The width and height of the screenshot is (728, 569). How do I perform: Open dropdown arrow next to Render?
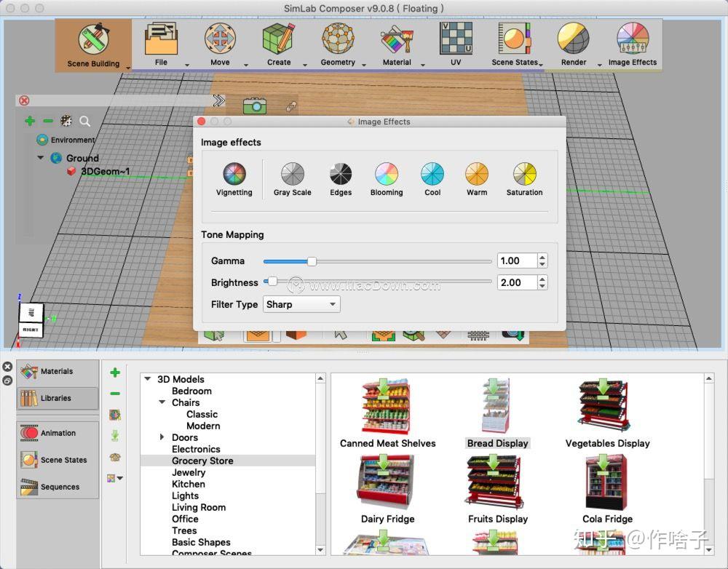pos(599,65)
